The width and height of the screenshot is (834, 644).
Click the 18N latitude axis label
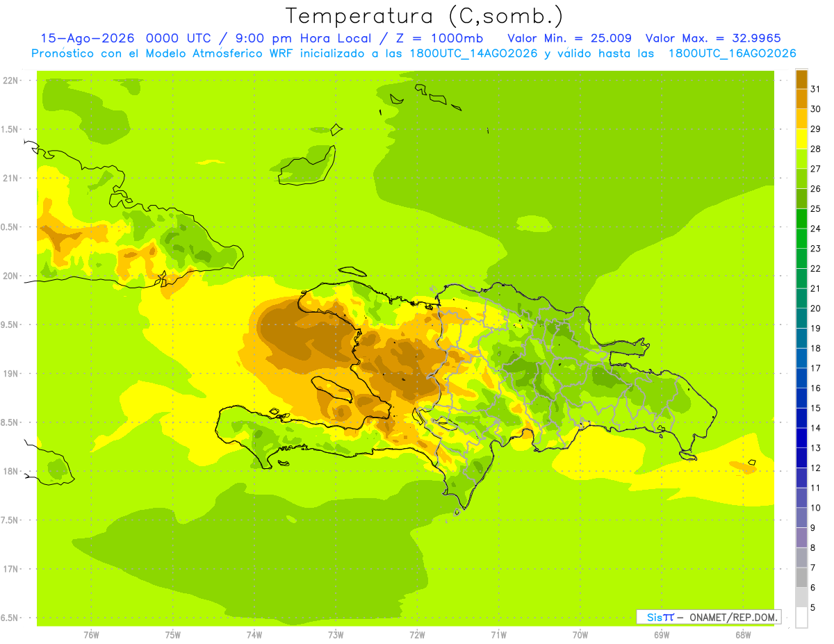pos(11,471)
